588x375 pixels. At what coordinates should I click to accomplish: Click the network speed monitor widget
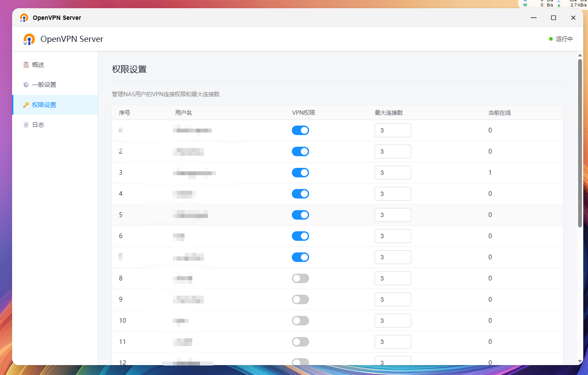click(554, 3)
